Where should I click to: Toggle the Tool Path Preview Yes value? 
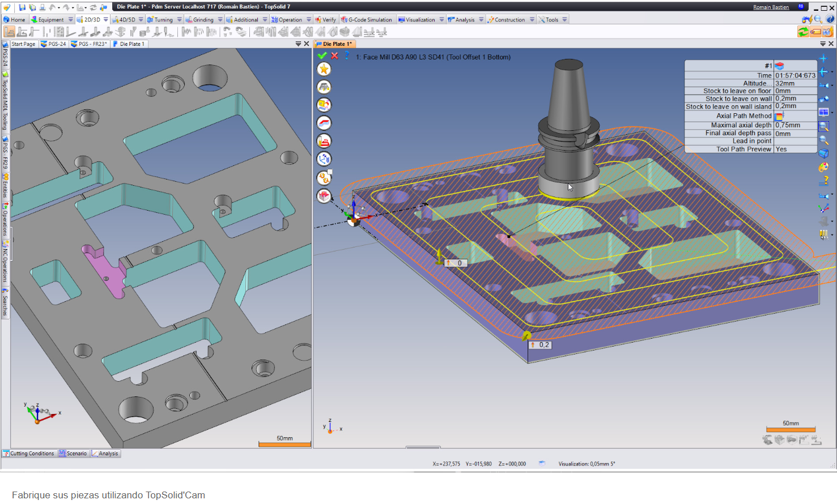[781, 150]
